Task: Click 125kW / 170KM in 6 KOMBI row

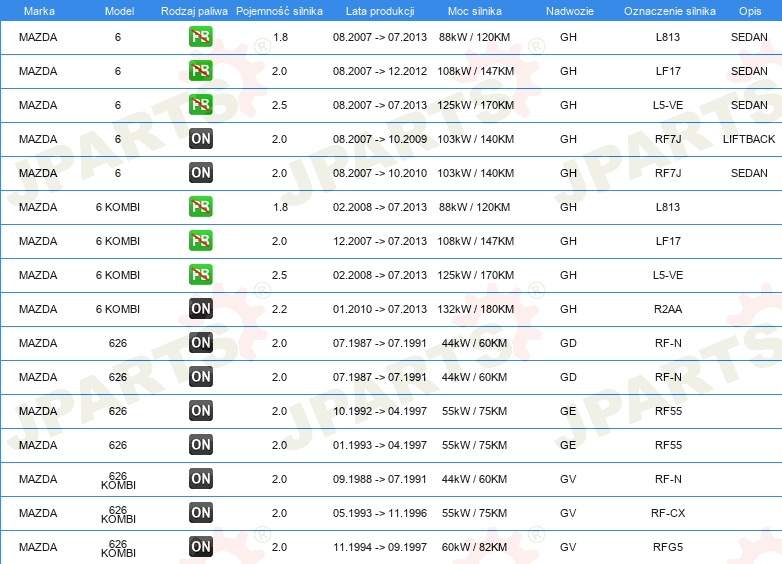Action: 475,275
